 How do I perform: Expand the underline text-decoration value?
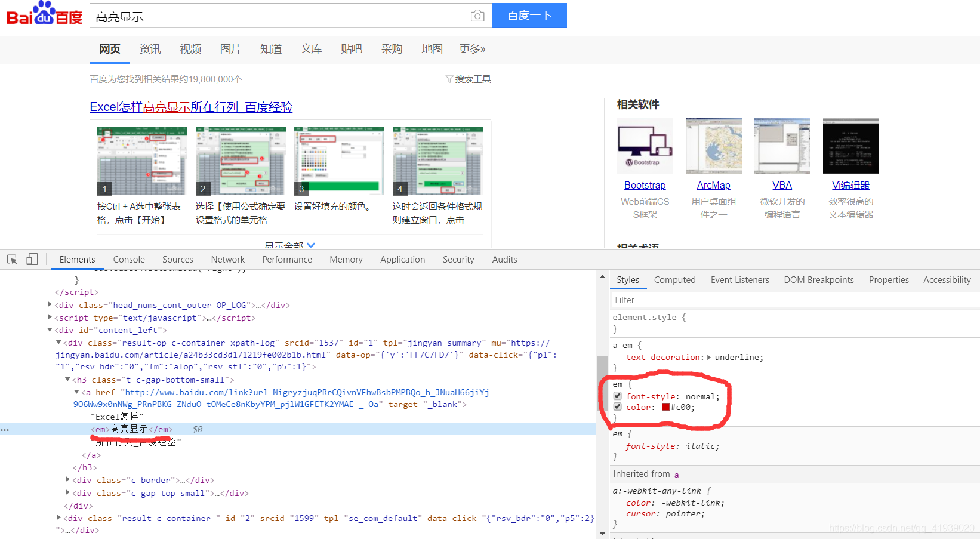pos(709,358)
